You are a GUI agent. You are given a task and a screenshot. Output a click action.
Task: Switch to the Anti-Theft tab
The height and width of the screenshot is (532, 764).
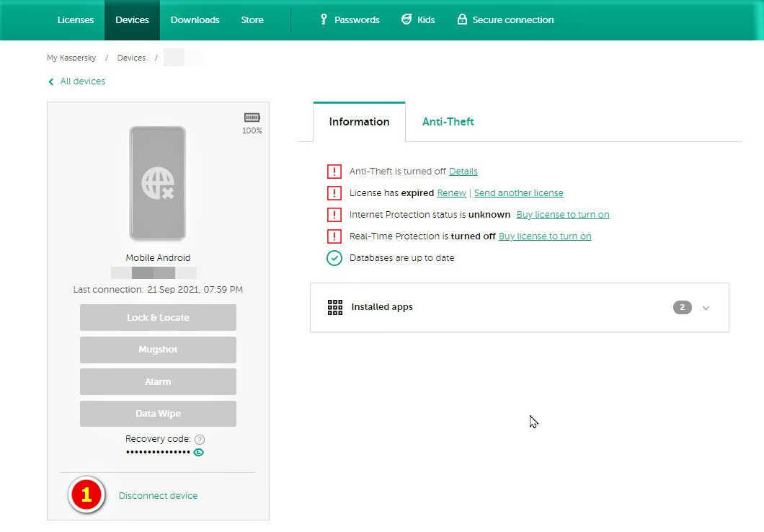point(448,122)
